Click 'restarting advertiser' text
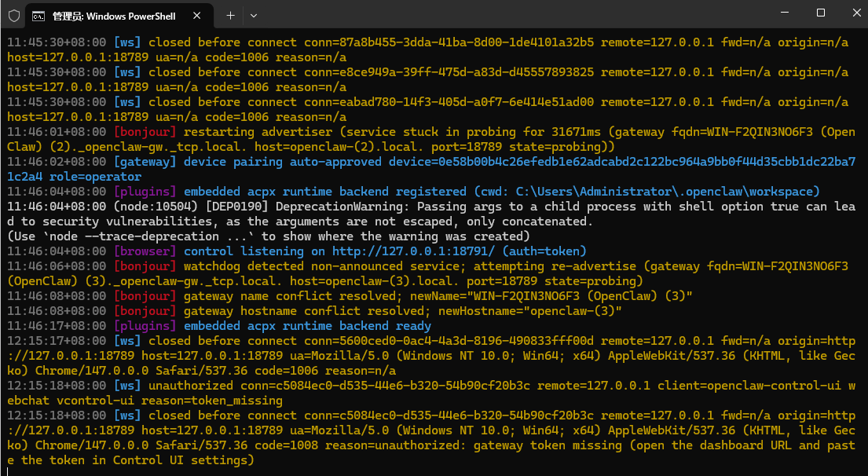The height and width of the screenshot is (476, 868). tap(258, 132)
